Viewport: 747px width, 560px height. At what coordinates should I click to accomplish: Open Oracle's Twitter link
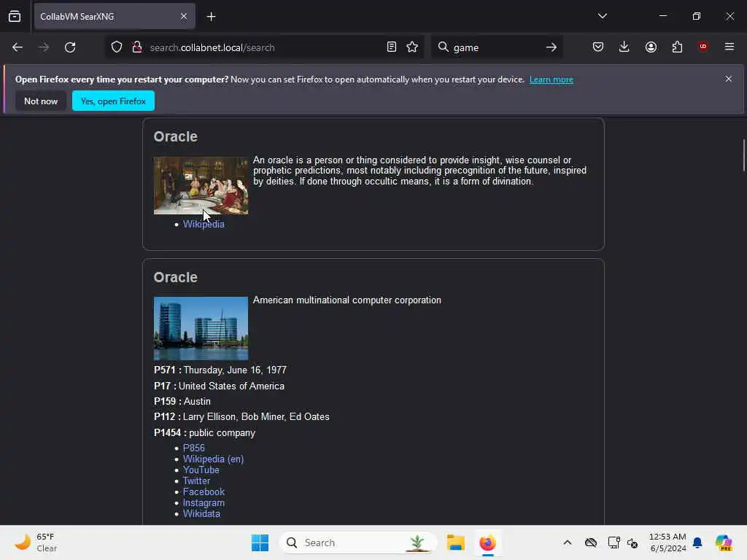coord(196,481)
